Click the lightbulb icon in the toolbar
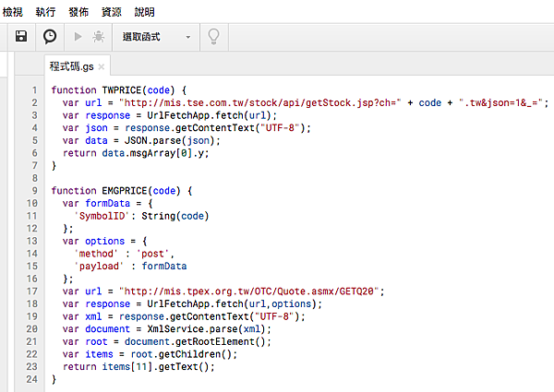 (x=214, y=37)
